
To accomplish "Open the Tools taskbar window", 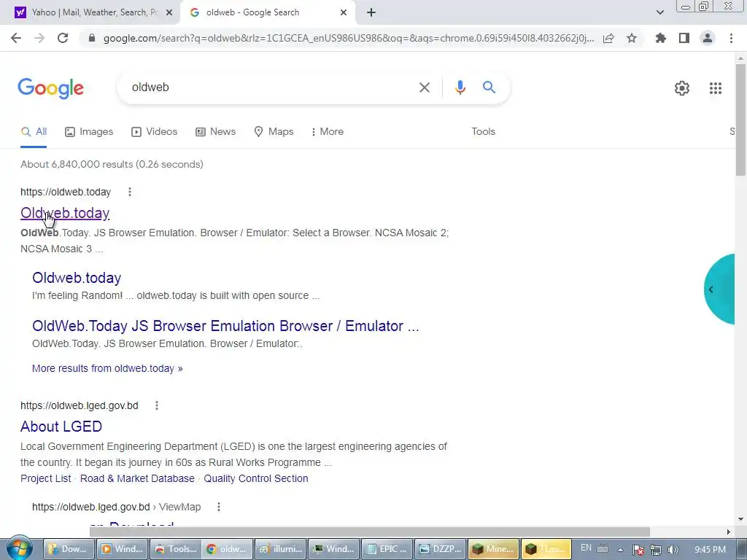I will point(175,549).
